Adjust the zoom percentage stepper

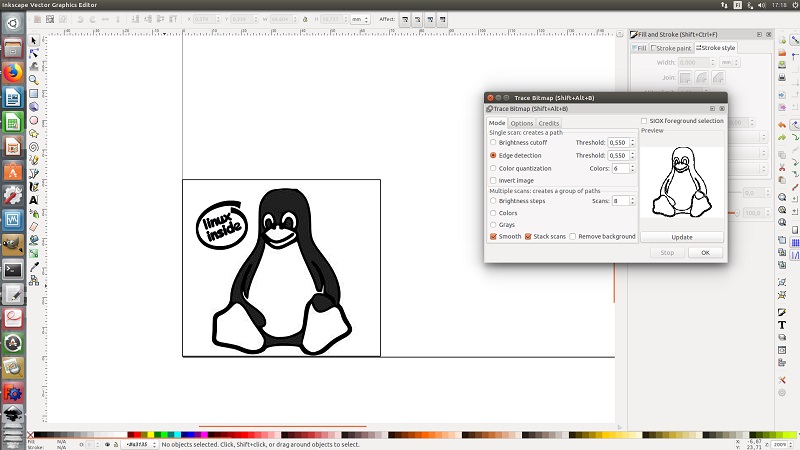[x=791, y=444]
